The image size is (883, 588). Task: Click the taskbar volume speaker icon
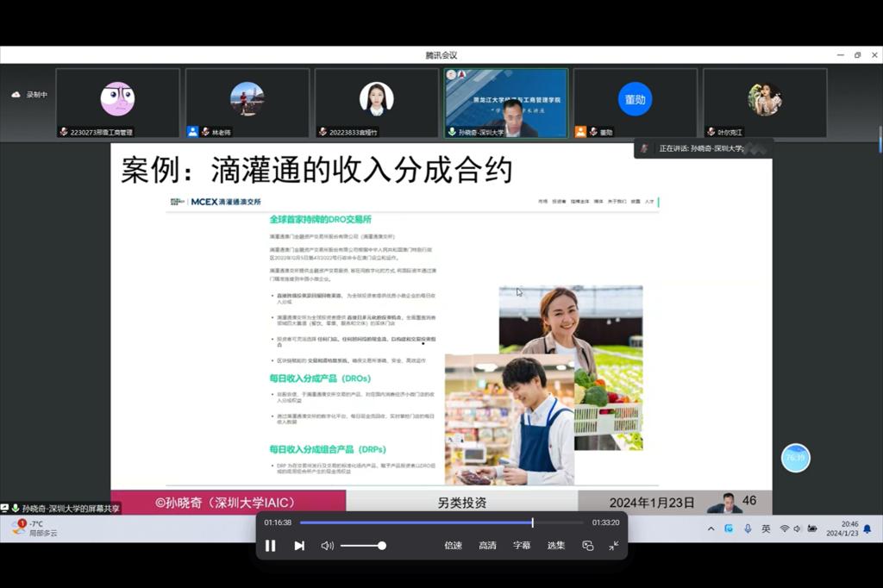click(x=796, y=529)
